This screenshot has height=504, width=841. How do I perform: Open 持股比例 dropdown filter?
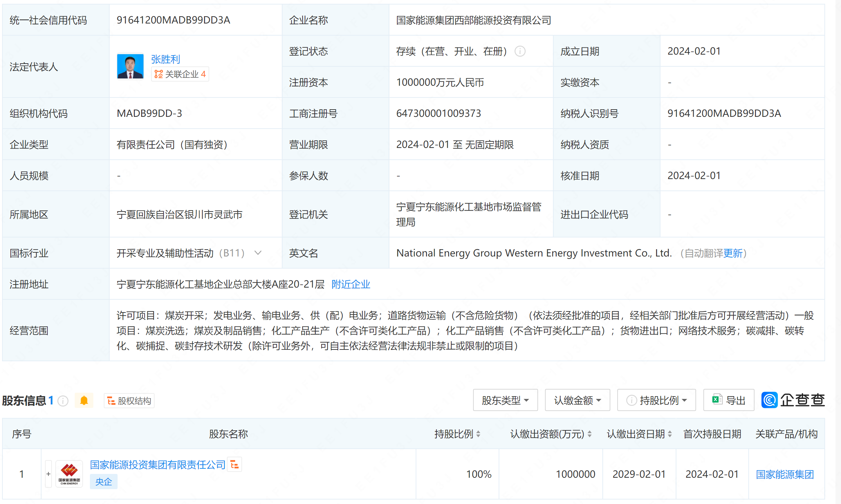[656, 400]
